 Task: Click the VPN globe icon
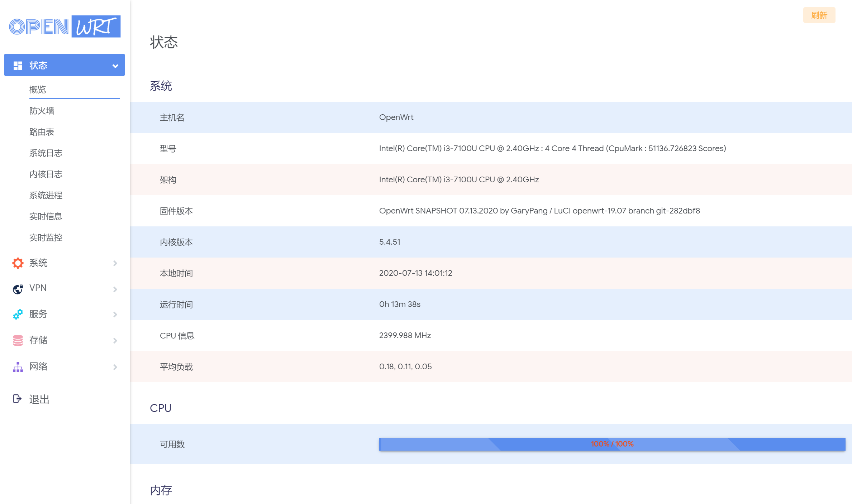pos(18,289)
